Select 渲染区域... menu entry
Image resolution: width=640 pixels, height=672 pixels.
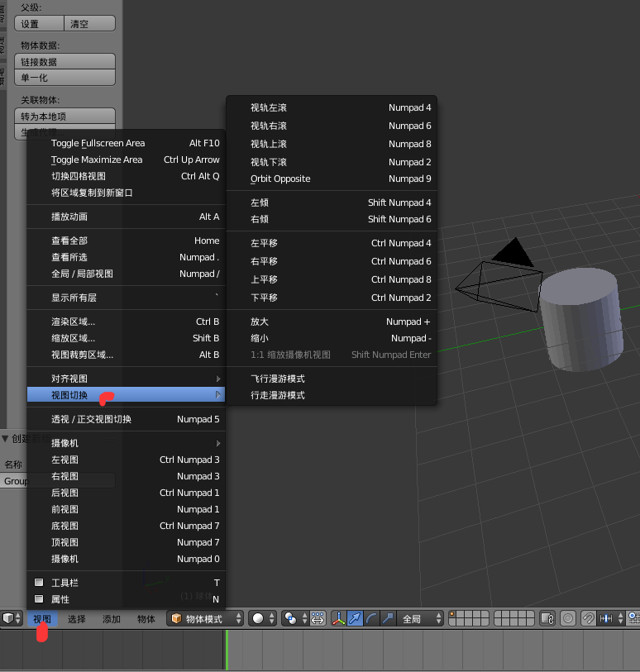[x=126, y=322]
